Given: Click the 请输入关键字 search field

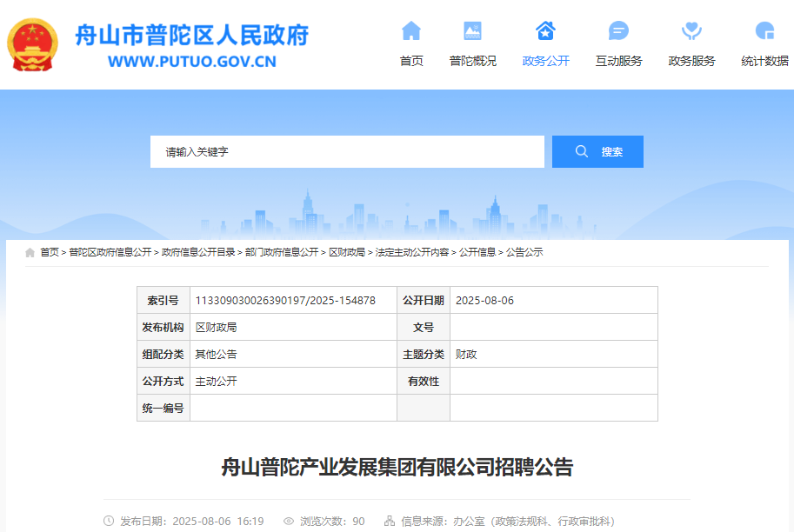Looking at the screenshot, I should 347,151.
